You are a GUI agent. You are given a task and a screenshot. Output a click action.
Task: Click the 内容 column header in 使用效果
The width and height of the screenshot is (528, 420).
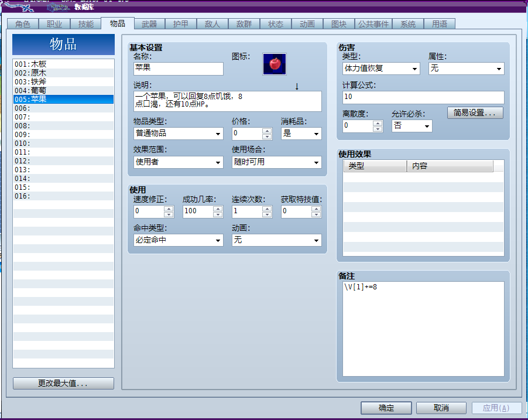[450, 166]
